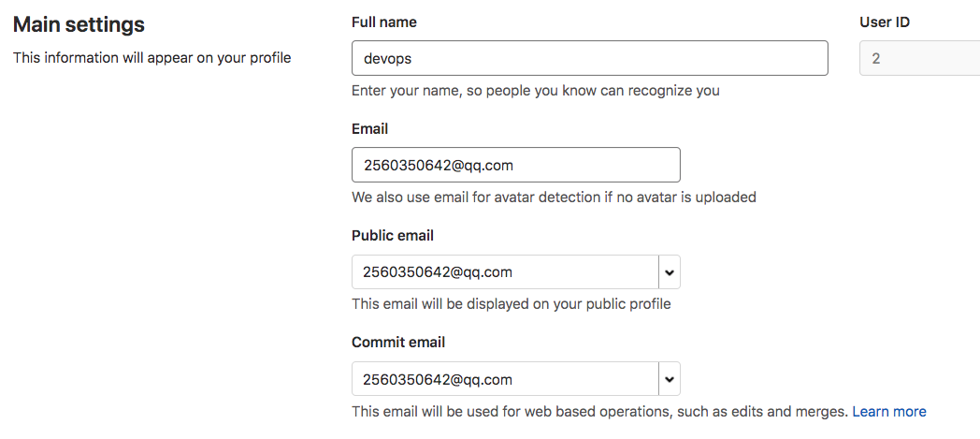Click the avatar detection help text
Image resolution: width=980 pixels, height=439 pixels.
pos(554,198)
